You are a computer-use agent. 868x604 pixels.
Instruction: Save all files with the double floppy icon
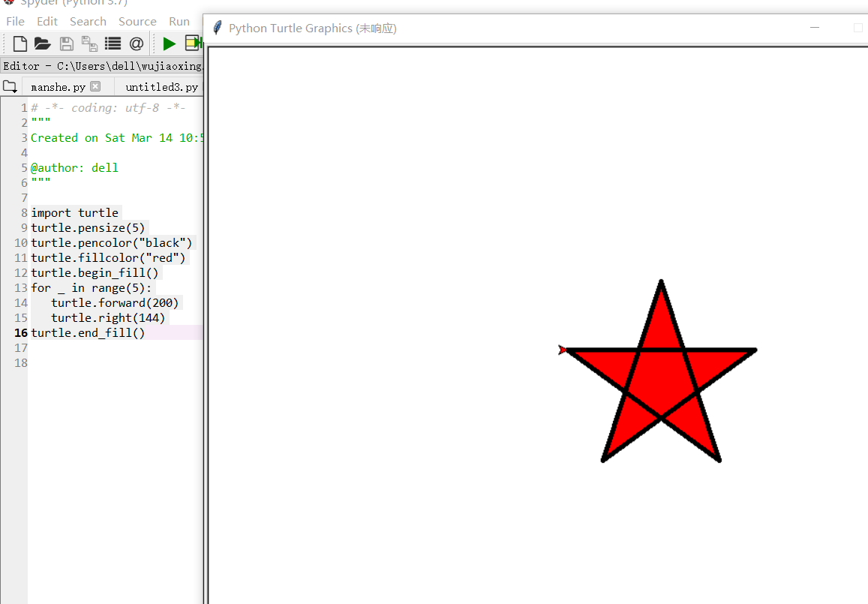[89, 44]
